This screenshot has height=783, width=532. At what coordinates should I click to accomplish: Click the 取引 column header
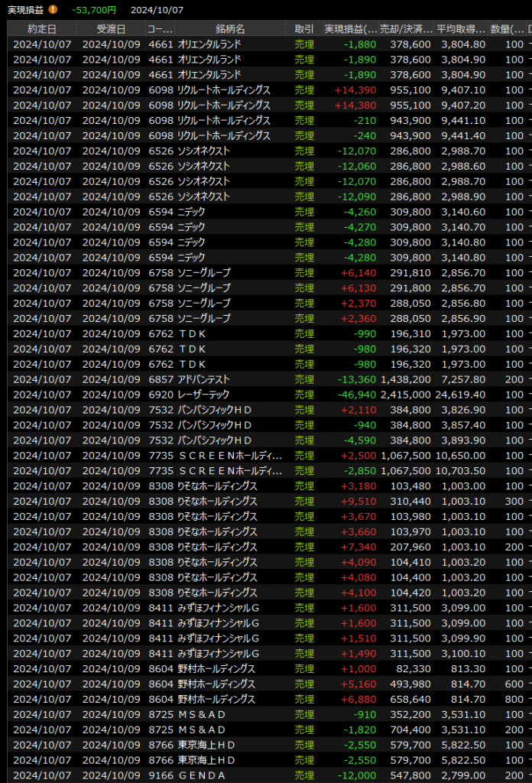[304, 28]
